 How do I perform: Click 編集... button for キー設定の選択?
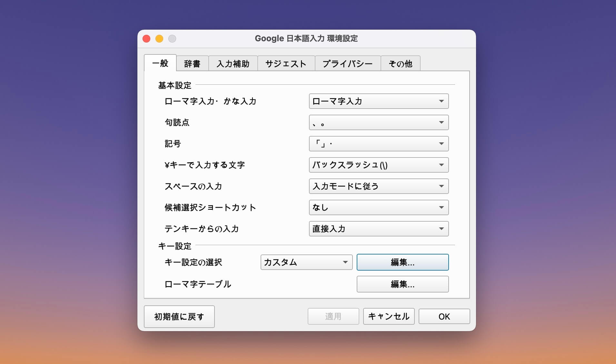pyautogui.click(x=402, y=262)
